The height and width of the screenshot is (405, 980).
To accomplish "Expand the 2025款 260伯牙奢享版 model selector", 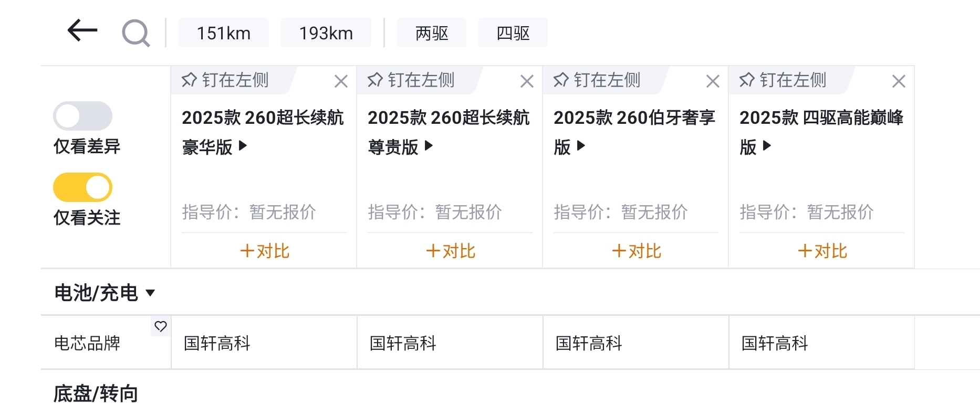I will tap(581, 146).
